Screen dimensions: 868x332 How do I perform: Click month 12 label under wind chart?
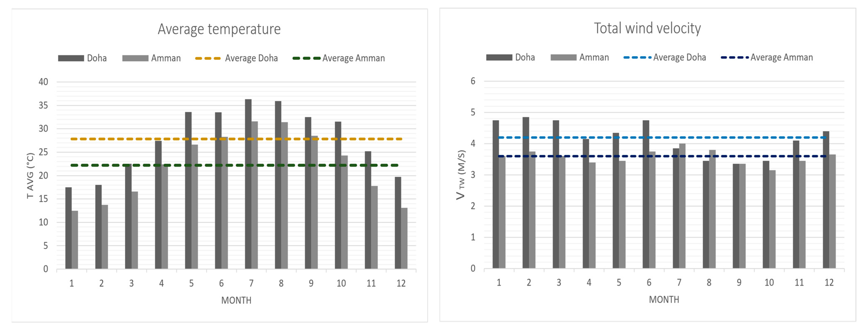829,283
